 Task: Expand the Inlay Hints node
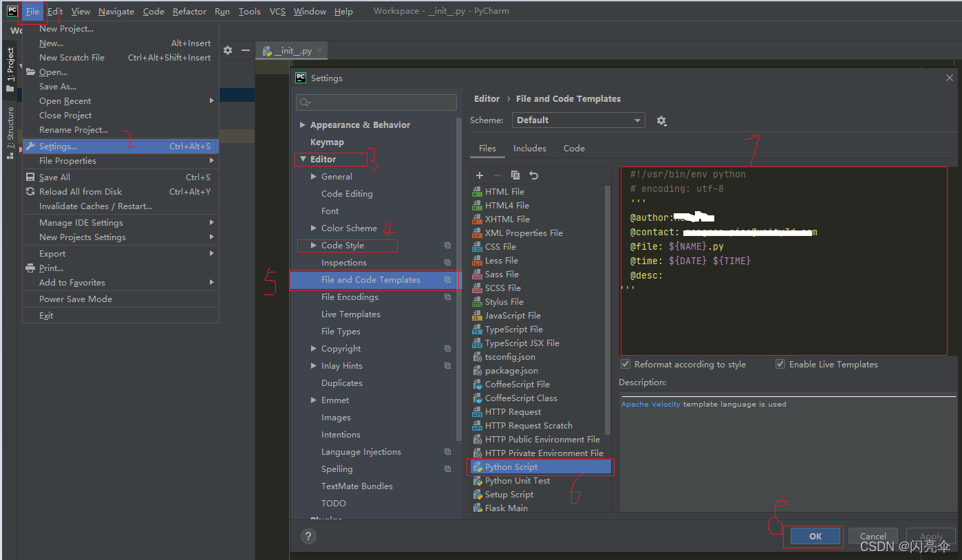point(314,366)
